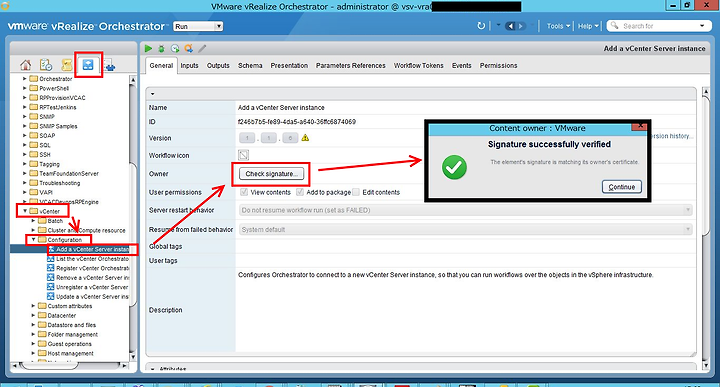Screen dimensions: 720x387
Task: Open the Events tab
Action: [x=461, y=66]
